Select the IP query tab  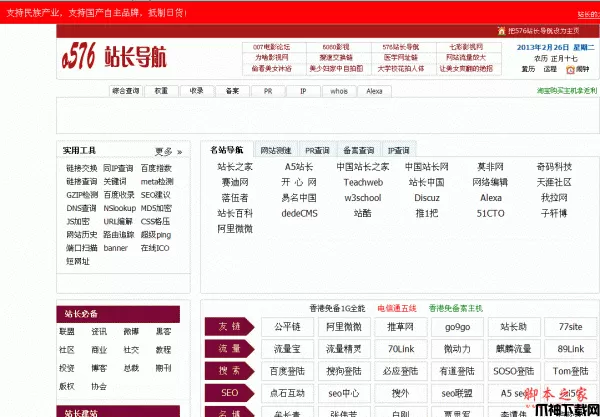[x=303, y=91]
